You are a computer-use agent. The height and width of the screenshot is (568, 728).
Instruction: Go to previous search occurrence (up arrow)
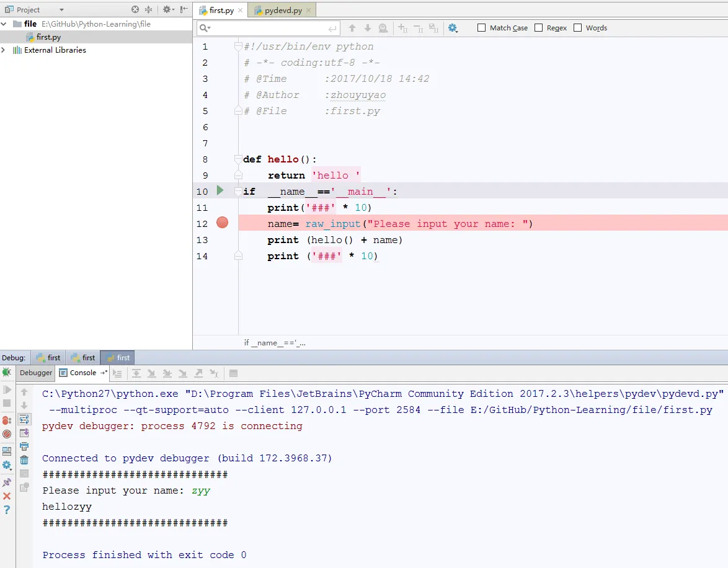(352, 28)
